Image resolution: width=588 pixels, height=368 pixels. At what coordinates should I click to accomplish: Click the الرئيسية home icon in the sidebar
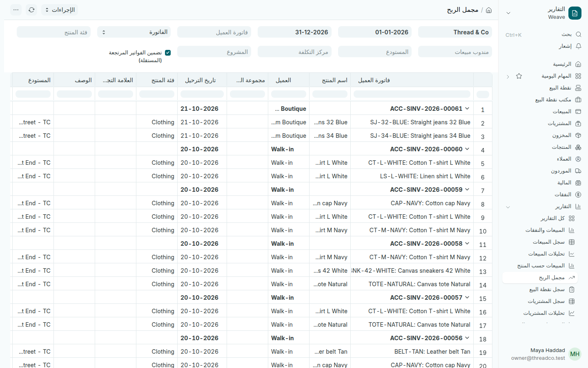578,64
